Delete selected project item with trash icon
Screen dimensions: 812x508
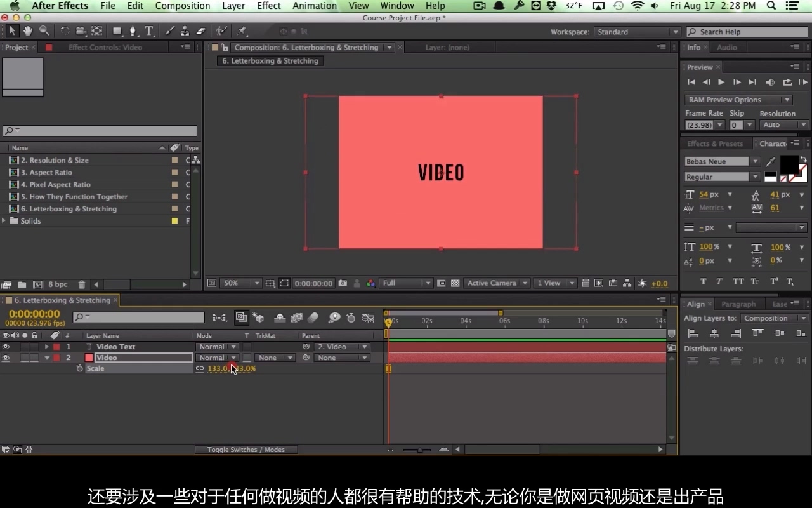point(81,284)
